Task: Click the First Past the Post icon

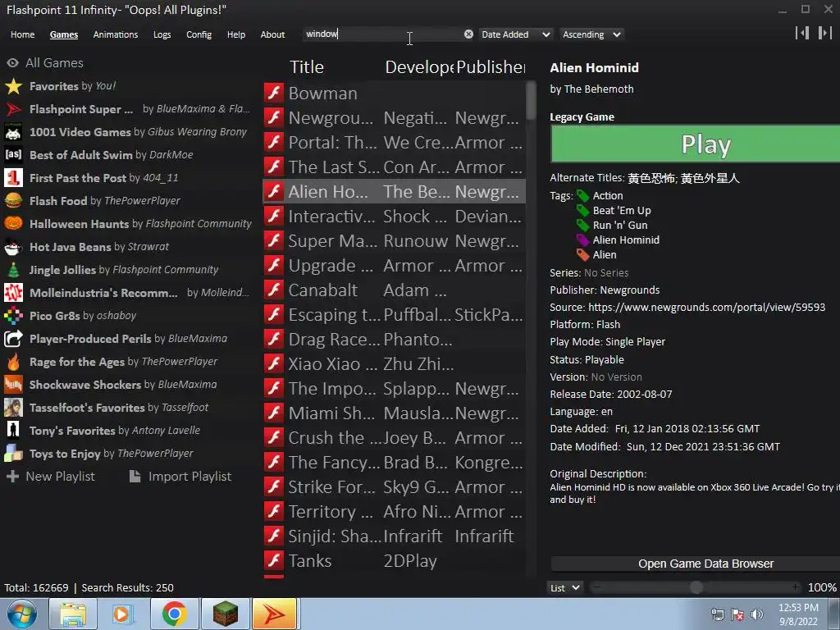Action: coord(13,178)
